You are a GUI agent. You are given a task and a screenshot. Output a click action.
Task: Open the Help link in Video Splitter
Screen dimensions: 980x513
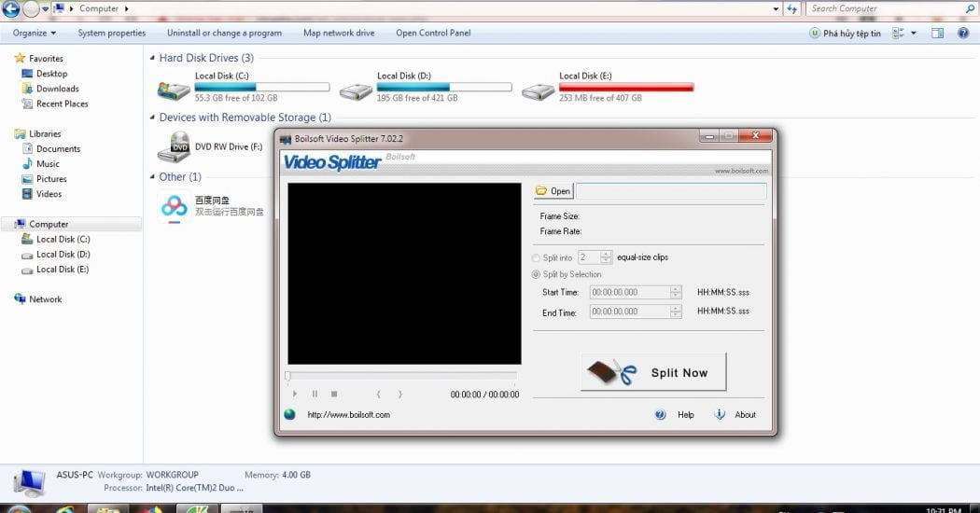[x=686, y=415]
